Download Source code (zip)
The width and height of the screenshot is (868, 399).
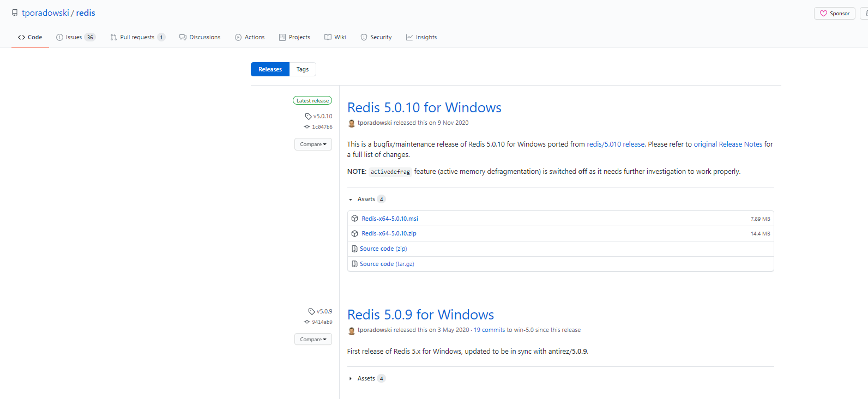pyautogui.click(x=383, y=249)
